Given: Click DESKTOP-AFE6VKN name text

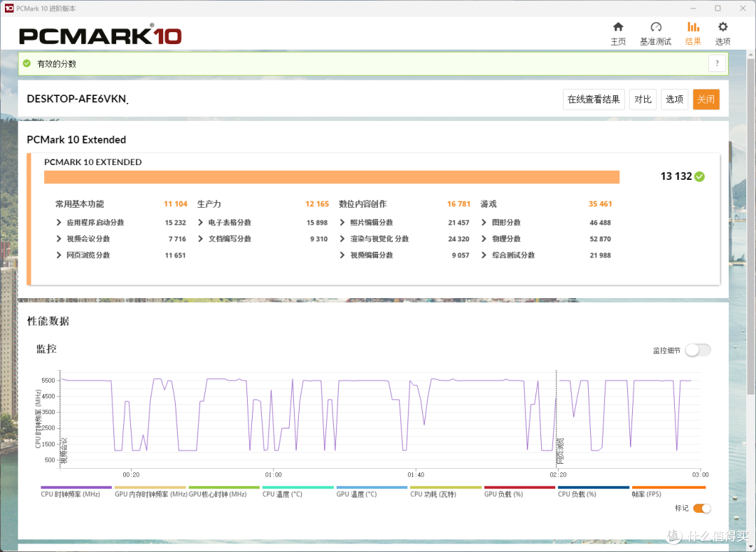Looking at the screenshot, I should pos(77,99).
